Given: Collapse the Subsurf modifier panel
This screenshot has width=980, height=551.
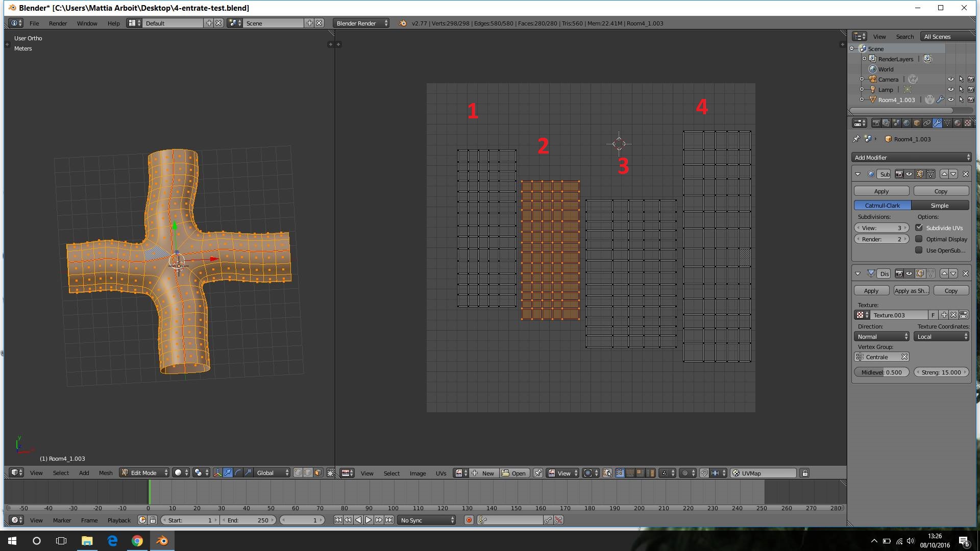Looking at the screenshot, I should coord(858,174).
